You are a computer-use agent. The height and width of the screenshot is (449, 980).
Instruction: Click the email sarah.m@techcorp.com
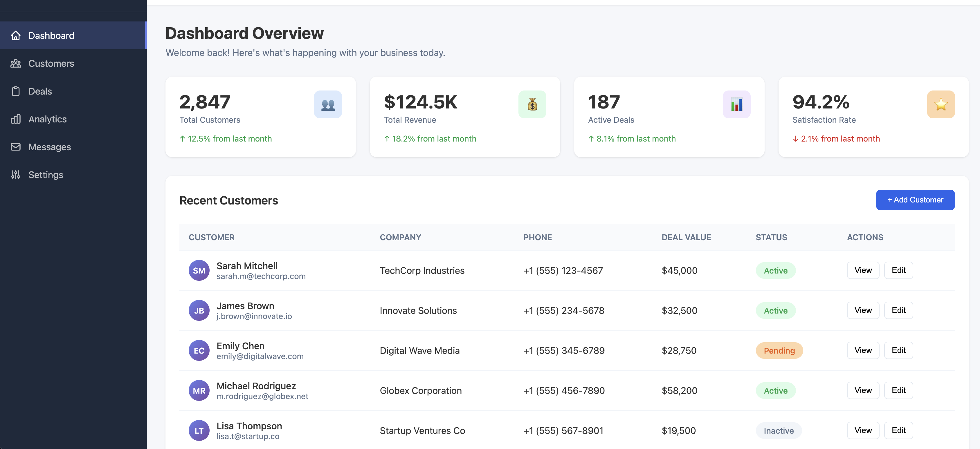261,276
